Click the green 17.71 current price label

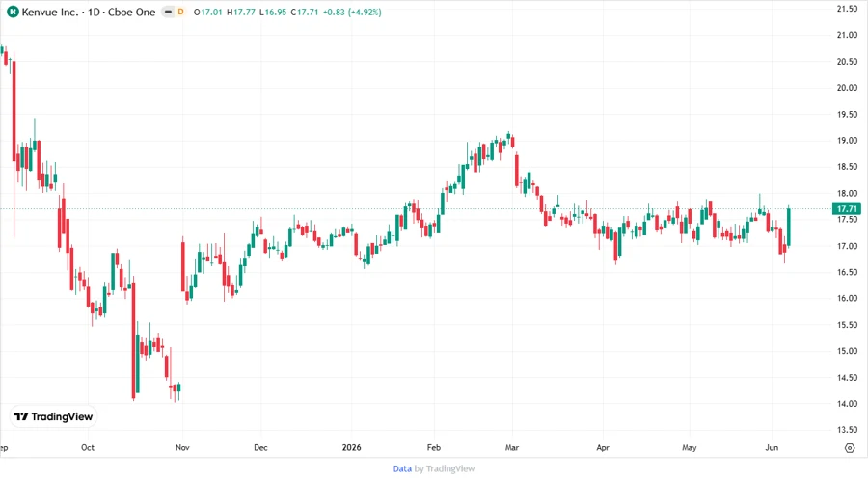click(847, 208)
